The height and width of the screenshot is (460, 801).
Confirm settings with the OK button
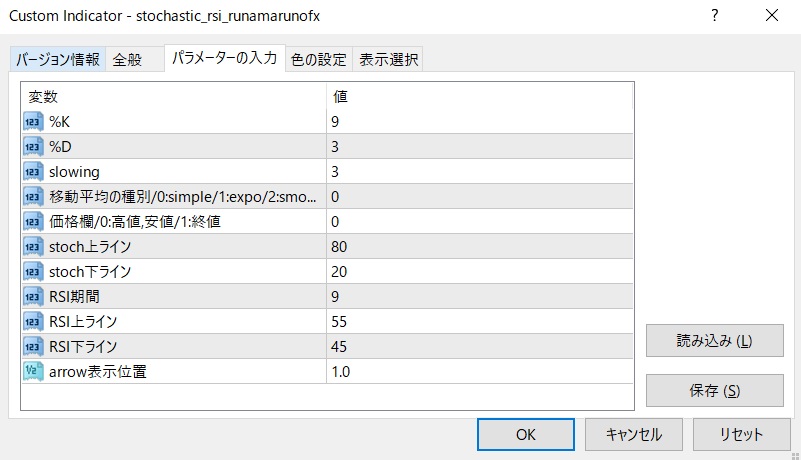(x=525, y=435)
